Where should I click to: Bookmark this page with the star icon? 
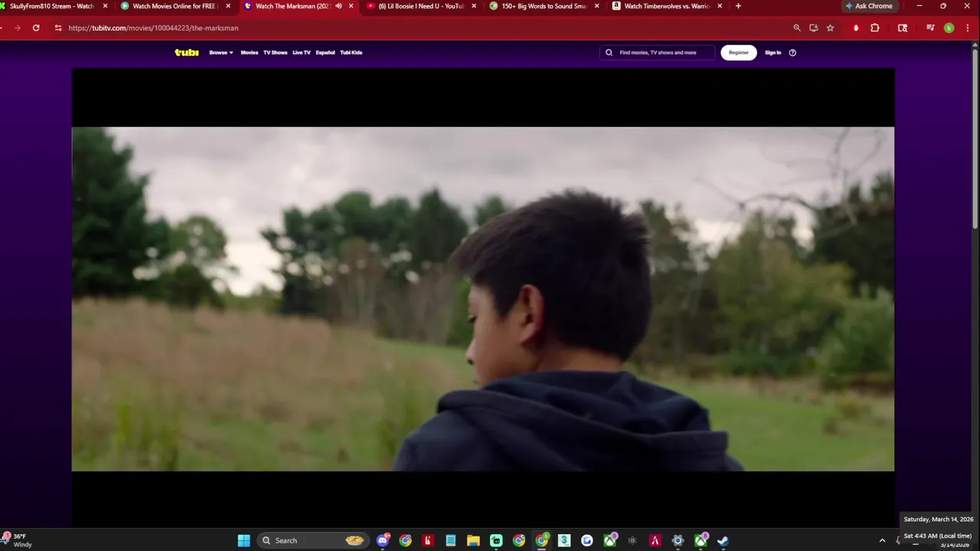(x=830, y=28)
